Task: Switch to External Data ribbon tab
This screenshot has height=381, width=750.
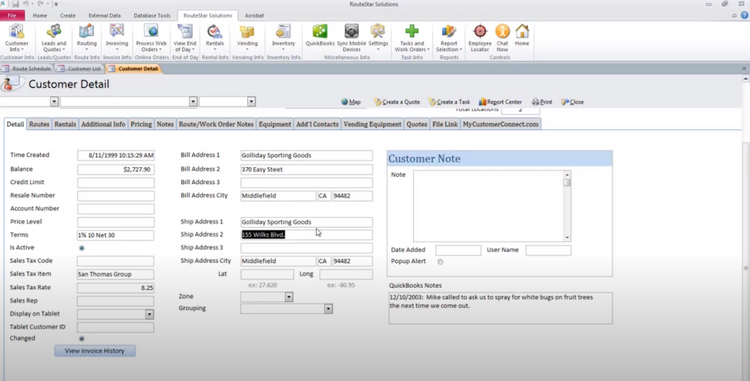Action: (x=104, y=15)
